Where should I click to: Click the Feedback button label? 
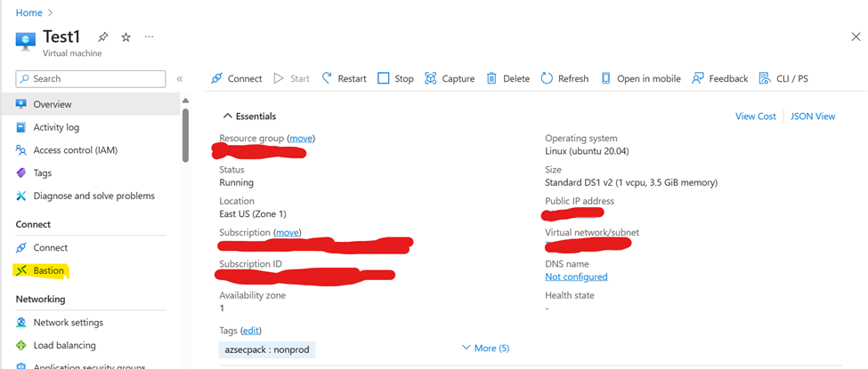(x=728, y=79)
